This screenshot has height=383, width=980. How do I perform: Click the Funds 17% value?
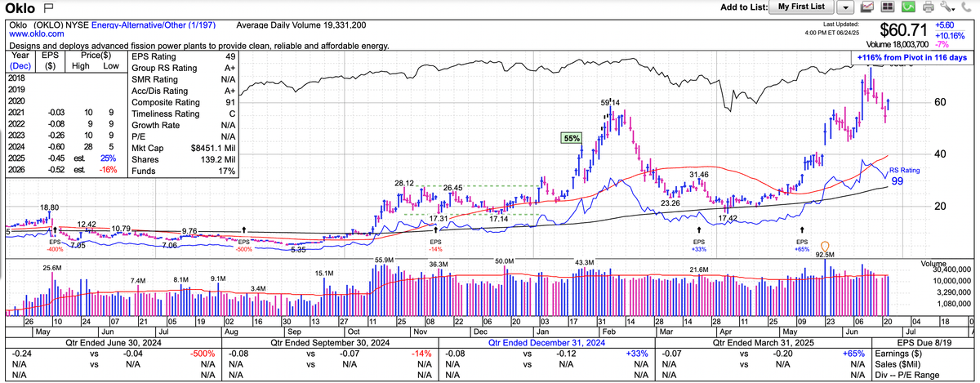(229, 170)
